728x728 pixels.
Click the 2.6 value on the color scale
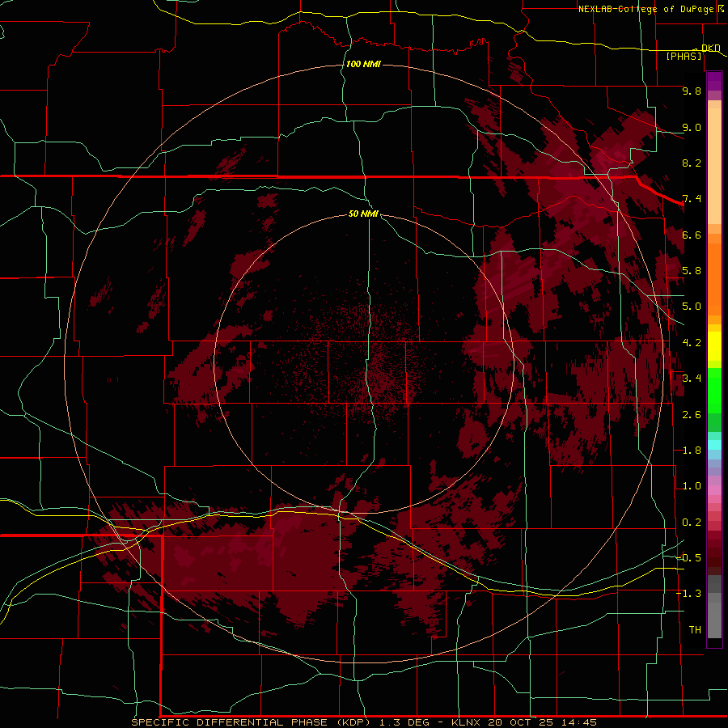(692, 415)
